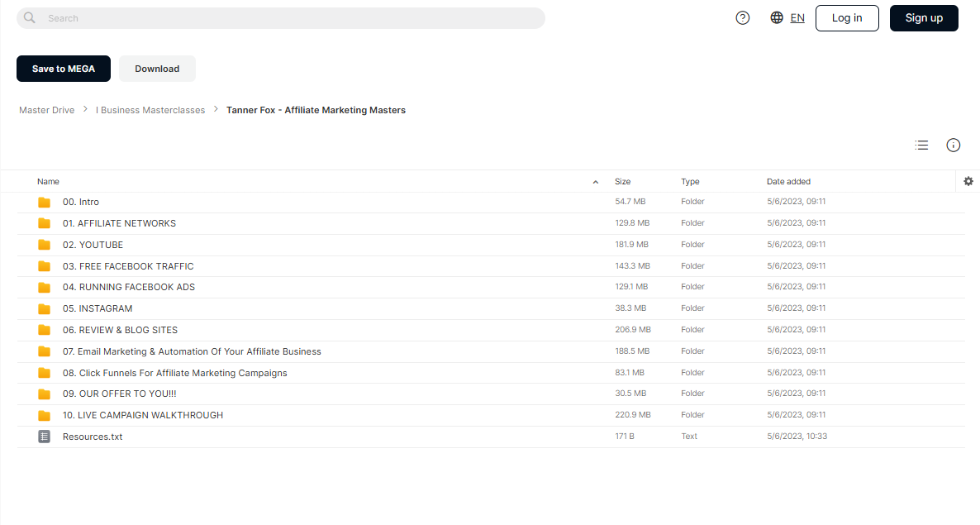The image size is (980, 525).
Task: Click the 54.7 MB size value
Action: pos(630,201)
